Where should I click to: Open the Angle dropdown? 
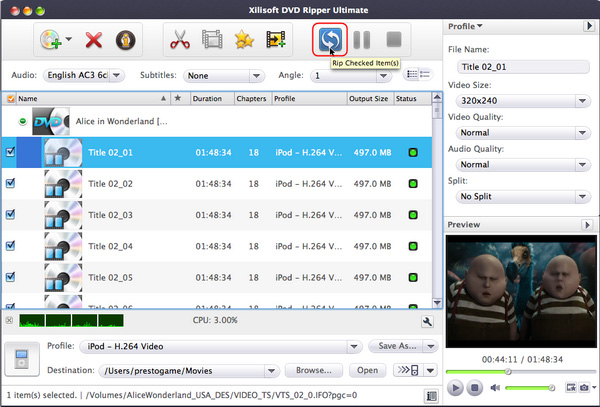351,76
